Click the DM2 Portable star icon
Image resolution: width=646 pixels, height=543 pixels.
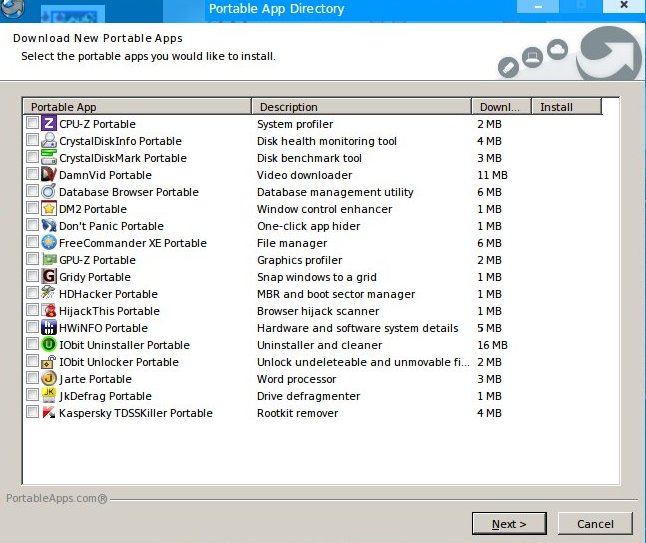(49, 208)
